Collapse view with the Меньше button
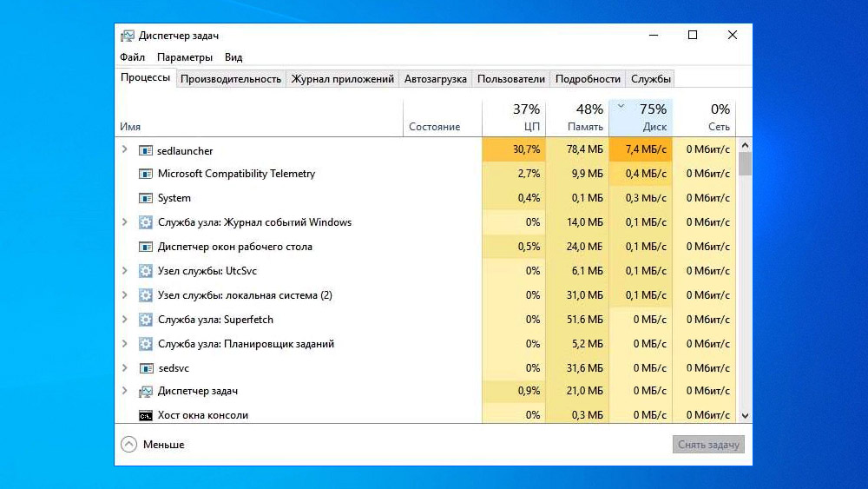Viewport: 868px width, 489px height. tap(154, 445)
